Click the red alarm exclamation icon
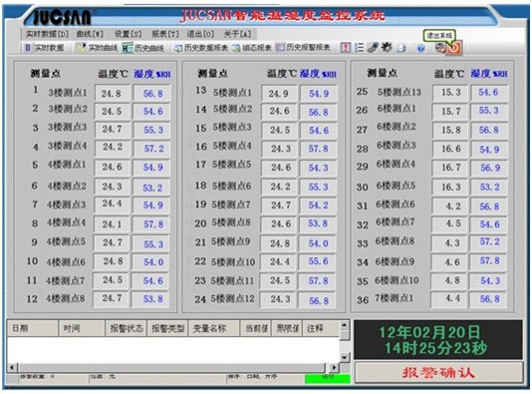The image size is (532, 394). 346,48
